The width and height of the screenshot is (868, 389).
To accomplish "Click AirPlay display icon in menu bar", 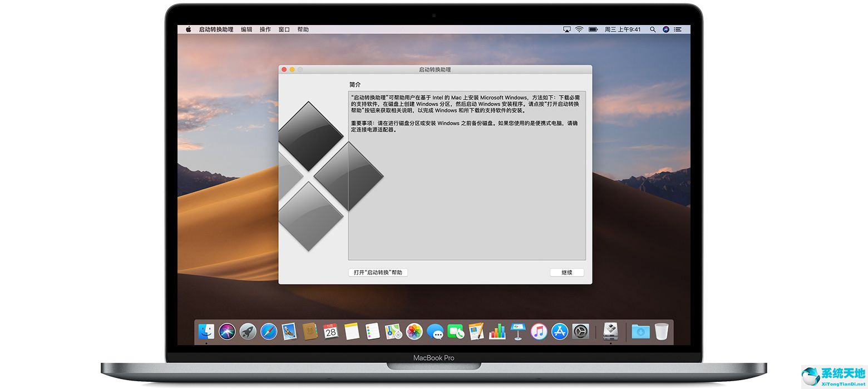I will [567, 29].
